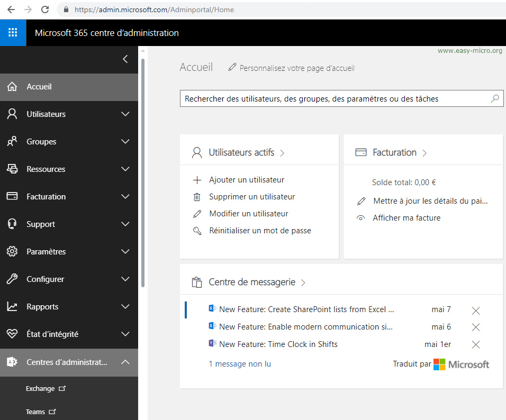Click the Utilisateurs person icon in the sidebar
This screenshot has height=420, width=506.
(12, 114)
